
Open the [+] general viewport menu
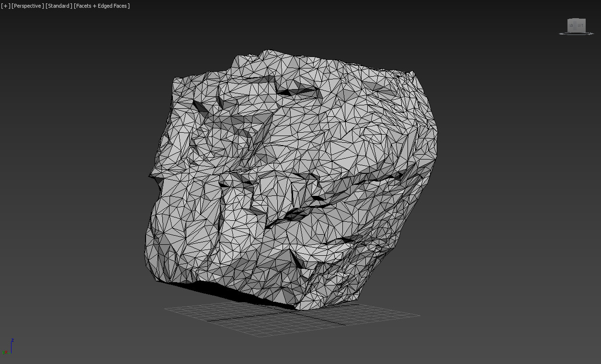(x=6, y=6)
